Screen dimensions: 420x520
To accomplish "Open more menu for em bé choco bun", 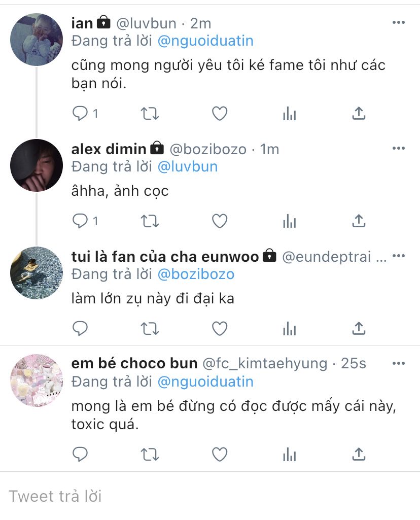I will pyautogui.click(x=399, y=363).
